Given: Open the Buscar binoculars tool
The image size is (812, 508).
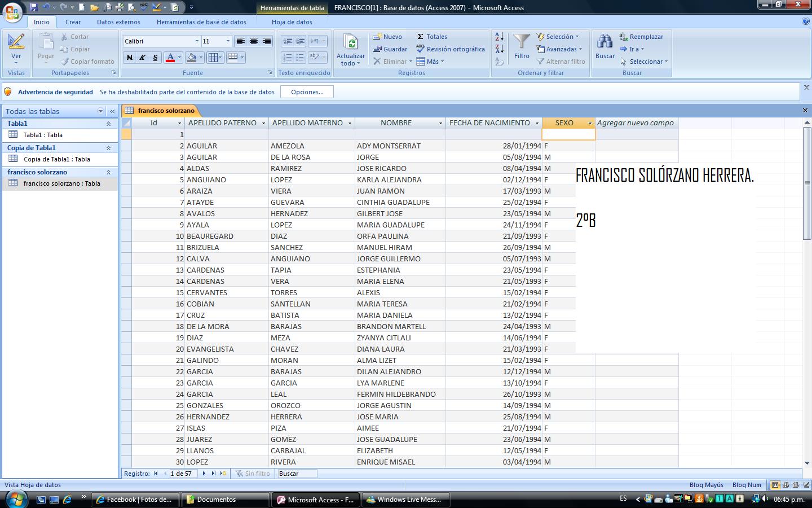Looking at the screenshot, I should (x=605, y=46).
